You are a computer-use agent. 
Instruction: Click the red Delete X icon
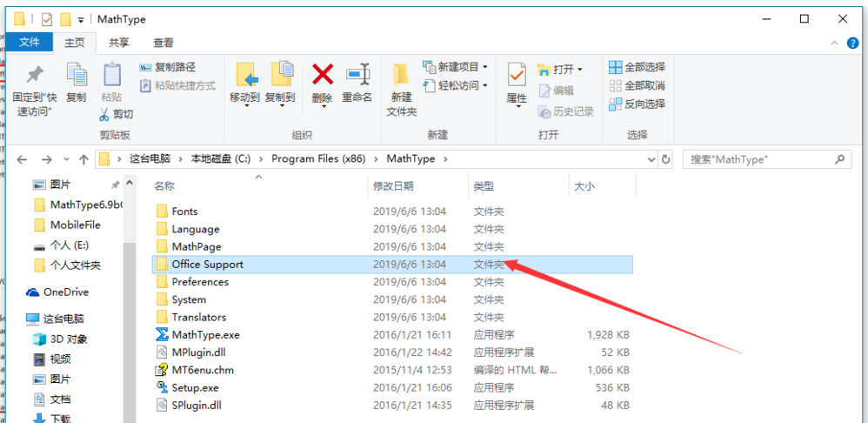pyautogui.click(x=322, y=74)
